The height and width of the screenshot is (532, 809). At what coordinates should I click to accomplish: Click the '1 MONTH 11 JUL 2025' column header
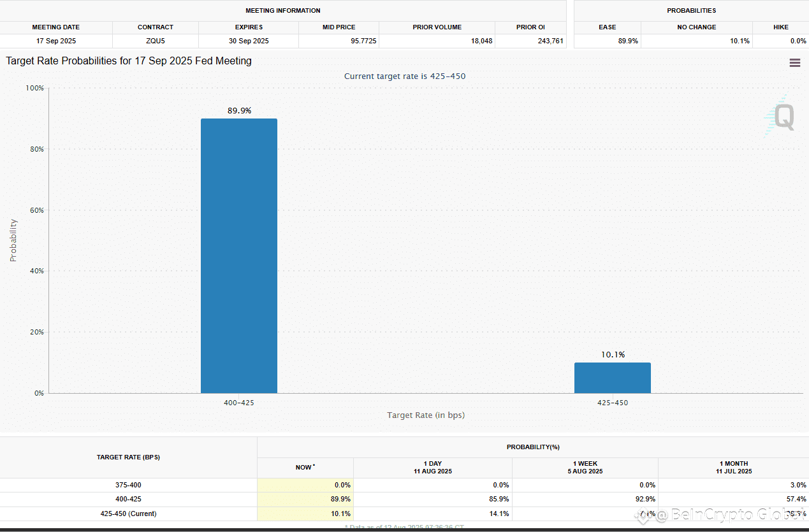coord(733,468)
